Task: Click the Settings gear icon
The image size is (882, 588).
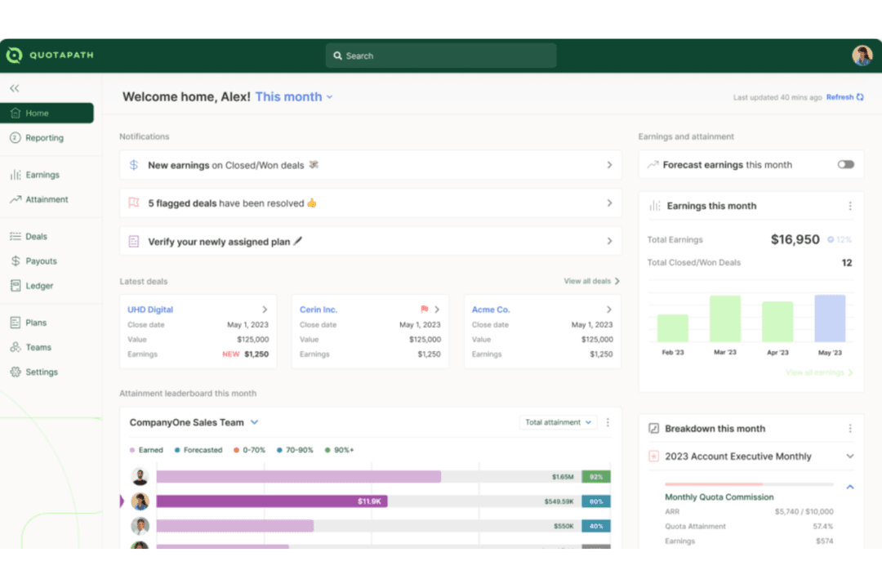Action: pos(16,372)
